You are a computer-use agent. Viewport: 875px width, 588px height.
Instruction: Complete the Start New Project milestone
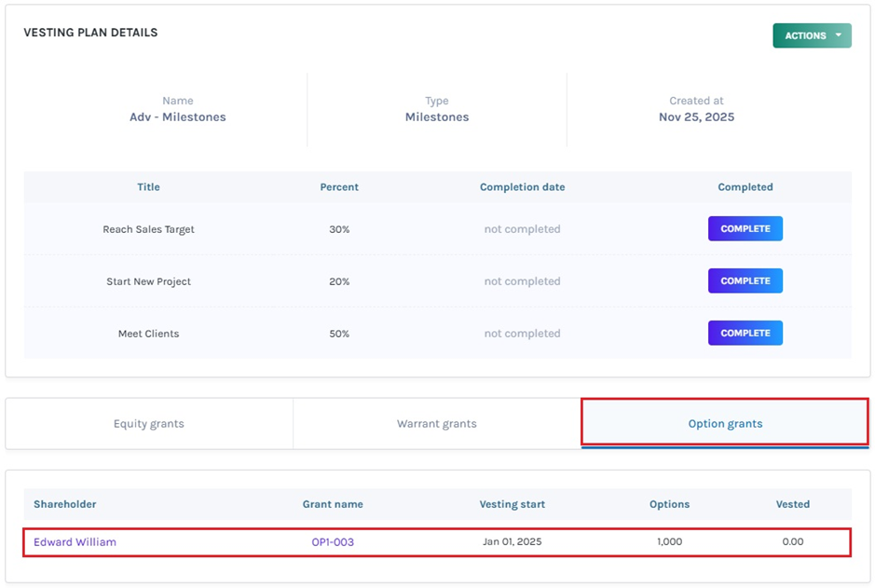coord(745,281)
